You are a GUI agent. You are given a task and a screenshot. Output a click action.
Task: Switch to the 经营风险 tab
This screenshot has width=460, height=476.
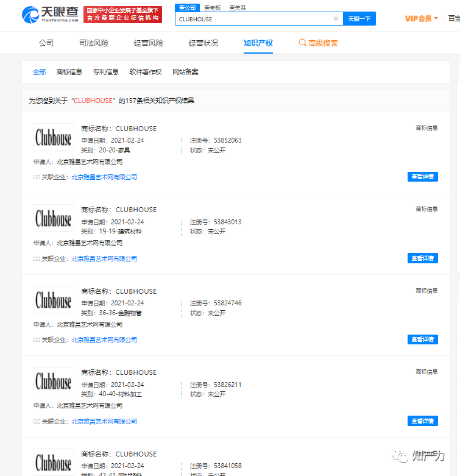[149, 43]
